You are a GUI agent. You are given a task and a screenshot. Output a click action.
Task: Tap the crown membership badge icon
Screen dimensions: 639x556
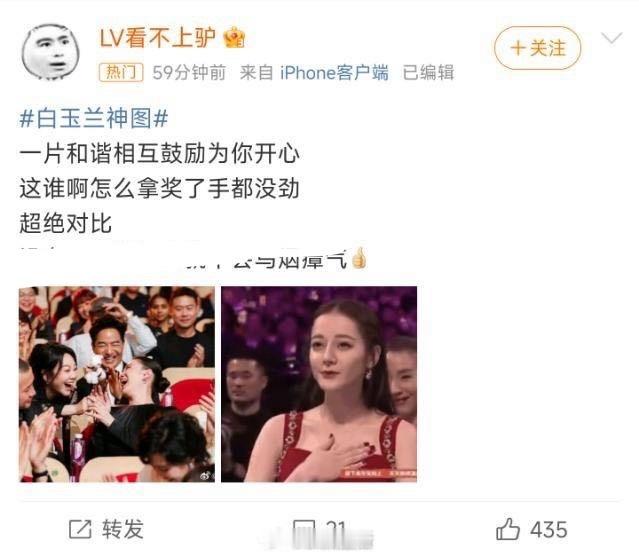[234, 37]
